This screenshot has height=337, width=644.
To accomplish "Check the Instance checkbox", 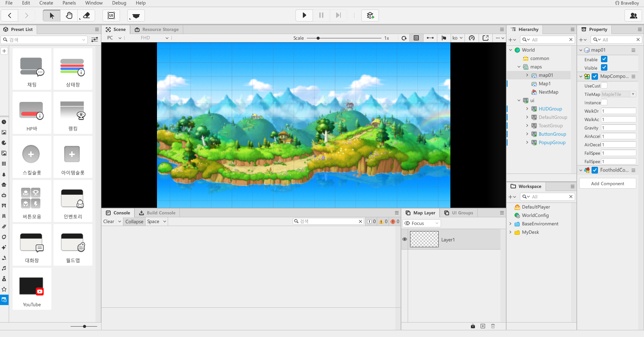I will [x=604, y=102].
